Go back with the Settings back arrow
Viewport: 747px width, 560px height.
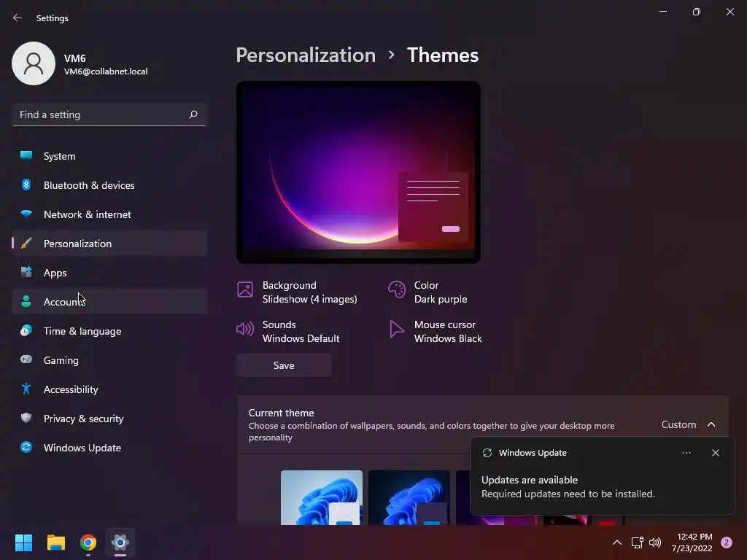pos(18,17)
